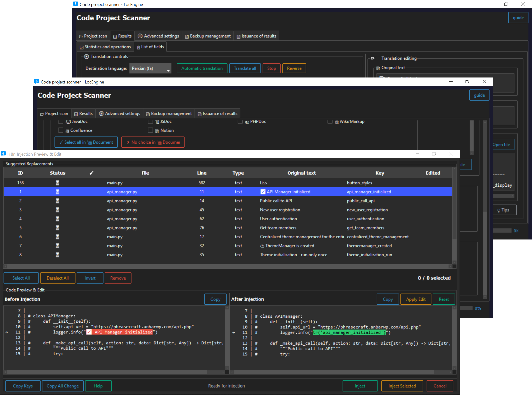Sort the table by the Line column header

tap(202, 173)
